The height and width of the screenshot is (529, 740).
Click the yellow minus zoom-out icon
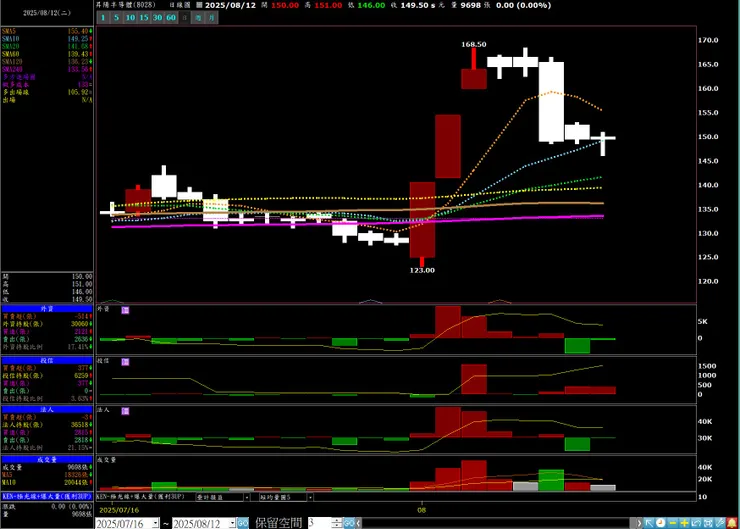[x=673, y=523]
